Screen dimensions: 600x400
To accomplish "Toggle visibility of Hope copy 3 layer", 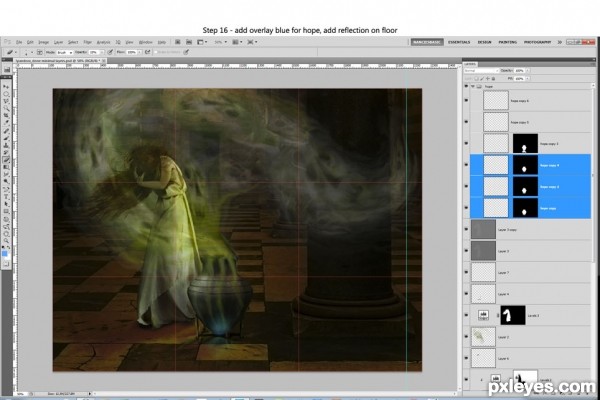I will click(466, 144).
